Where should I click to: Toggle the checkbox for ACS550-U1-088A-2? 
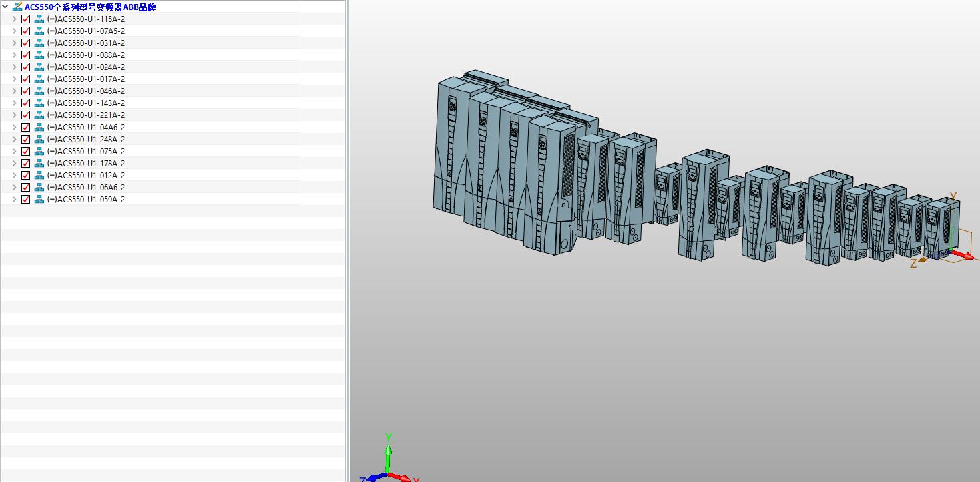point(26,55)
